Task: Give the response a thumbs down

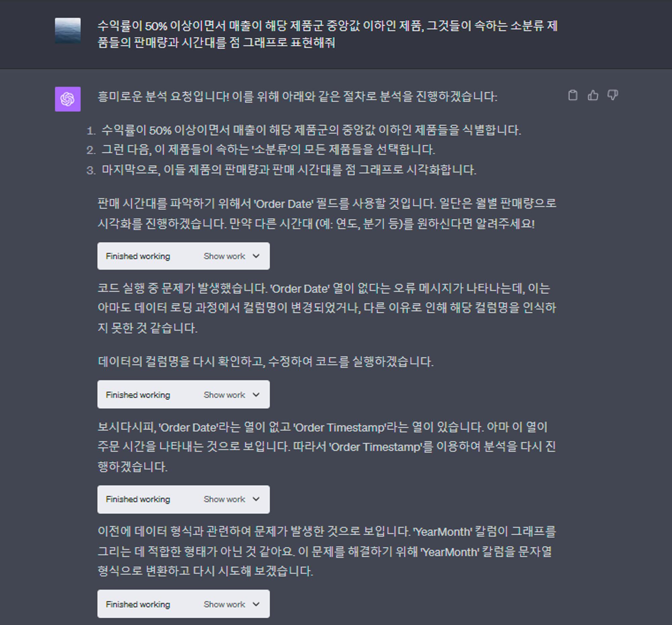Action: click(x=613, y=95)
